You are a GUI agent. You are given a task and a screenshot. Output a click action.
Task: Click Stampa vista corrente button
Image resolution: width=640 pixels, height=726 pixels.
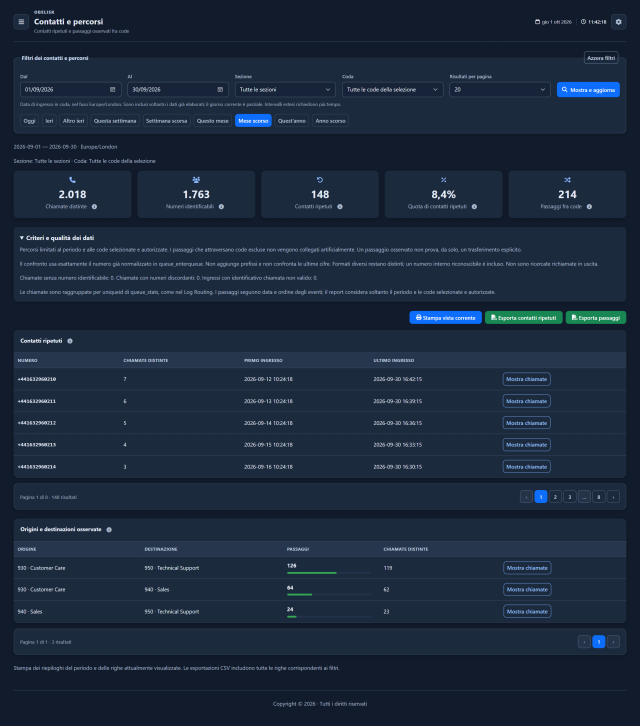pyautogui.click(x=445, y=318)
